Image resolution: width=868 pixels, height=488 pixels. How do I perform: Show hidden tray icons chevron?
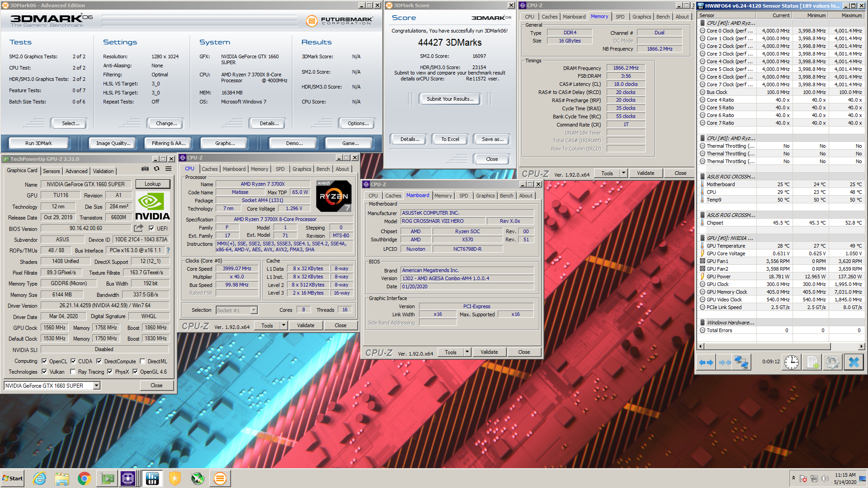pos(793,478)
